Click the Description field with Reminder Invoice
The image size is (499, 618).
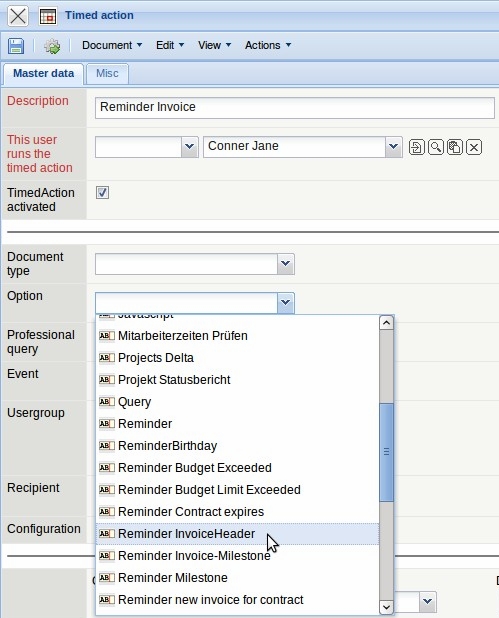point(294,108)
